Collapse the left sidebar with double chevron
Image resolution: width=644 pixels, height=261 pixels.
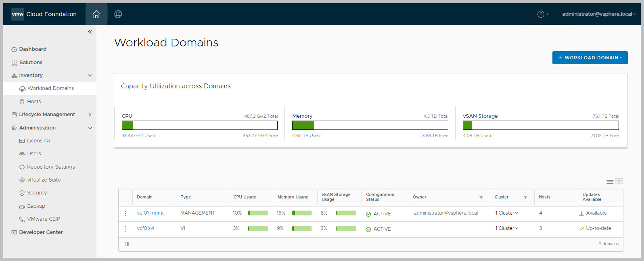coord(90,31)
